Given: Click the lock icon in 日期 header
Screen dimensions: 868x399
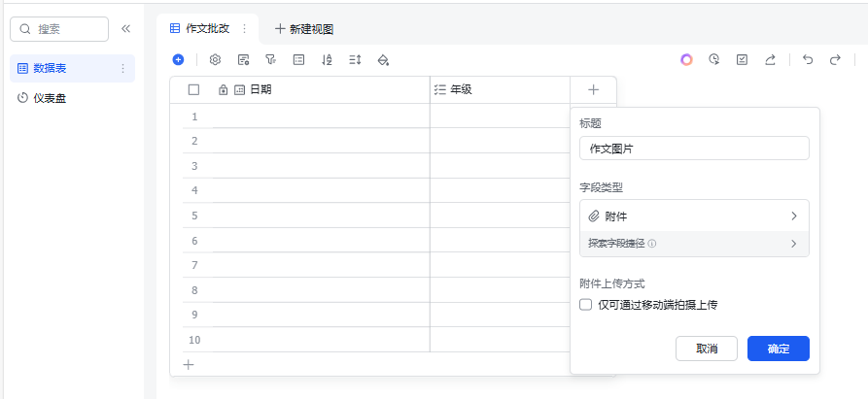Looking at the screenshot, I should 224,89.
